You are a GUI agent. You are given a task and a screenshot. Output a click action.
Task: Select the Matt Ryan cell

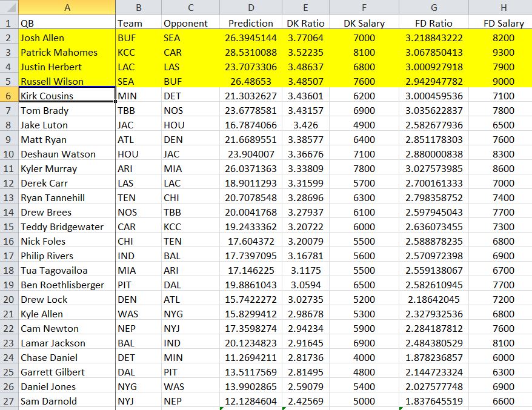coord(67,139)
